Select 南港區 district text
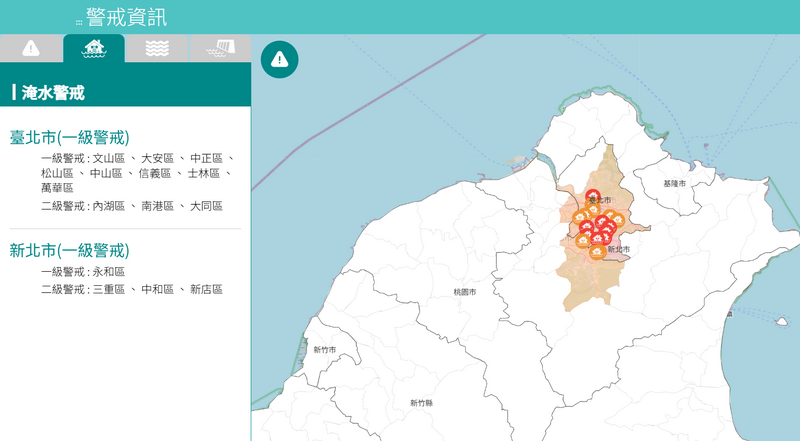The image size is (800, 441). tap(158, 206)
